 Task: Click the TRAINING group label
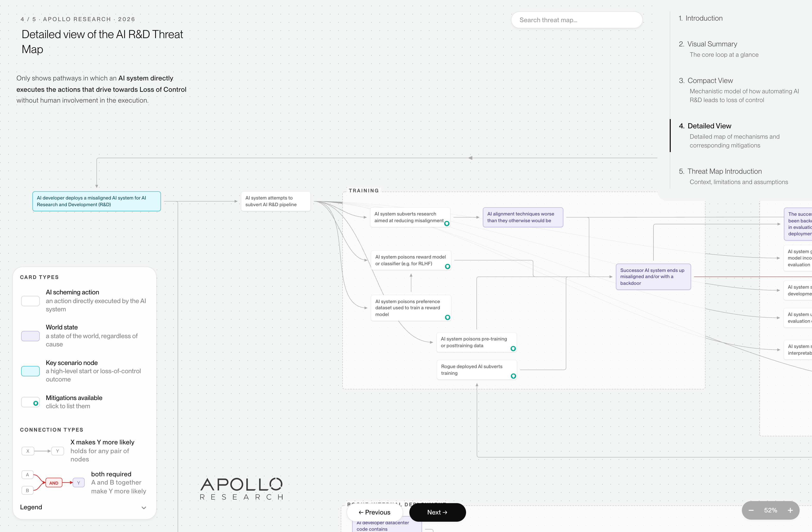coord(364,191)
